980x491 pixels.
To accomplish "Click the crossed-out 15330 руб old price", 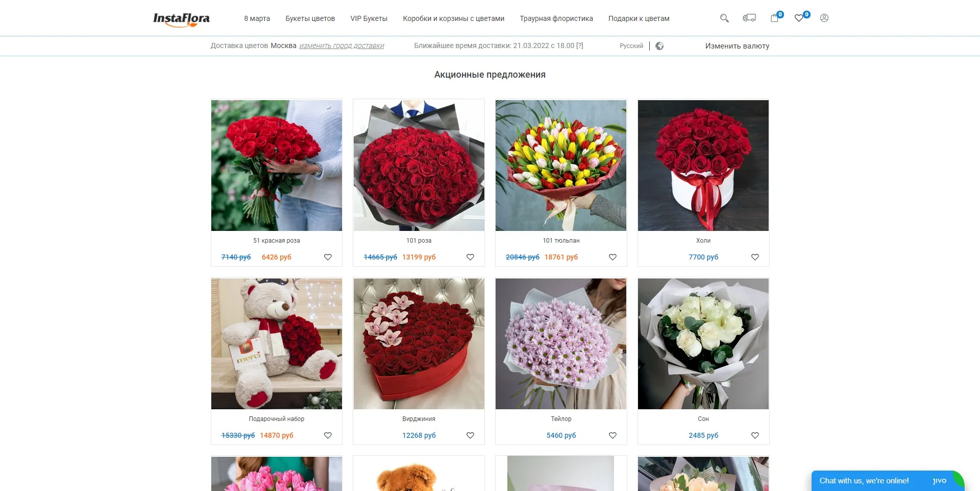I will pyautogui.click(x=238, y=435).
